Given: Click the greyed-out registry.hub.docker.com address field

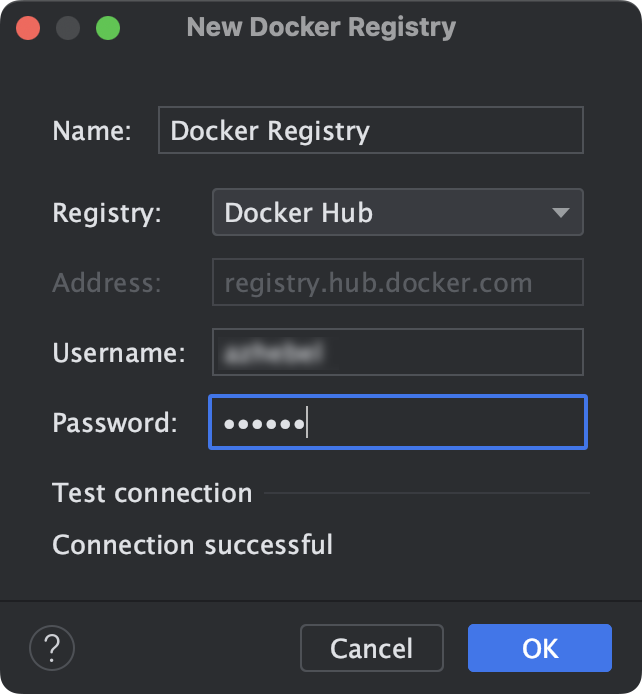Looking at the screenshot, I should coord(398,282).
